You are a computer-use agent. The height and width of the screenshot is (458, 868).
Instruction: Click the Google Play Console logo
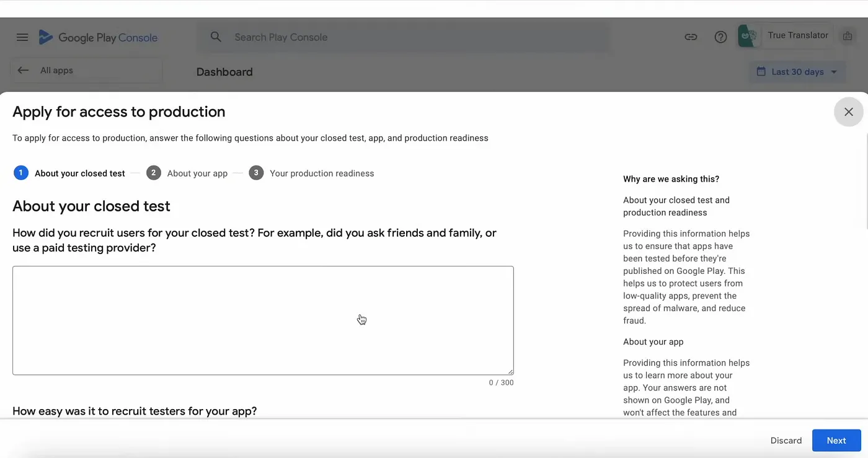pos(99,38)
